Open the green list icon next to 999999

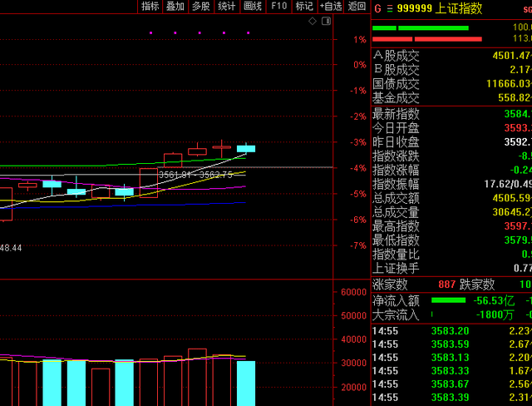click(x=390, y=8)
